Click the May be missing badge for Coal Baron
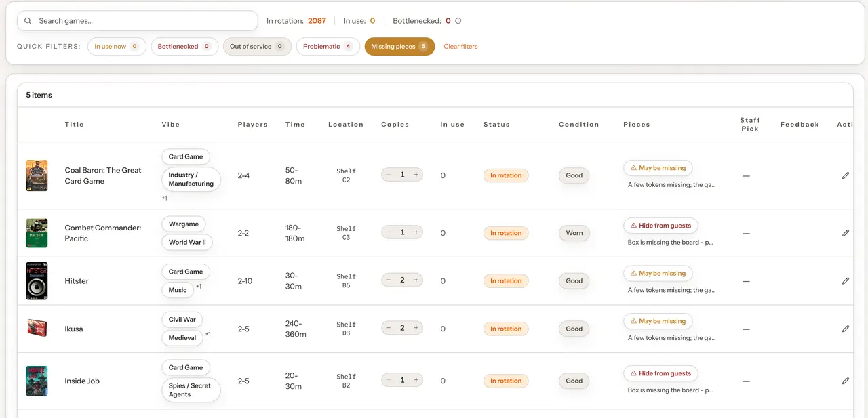868x418 pixels. (x=658, y=168)
